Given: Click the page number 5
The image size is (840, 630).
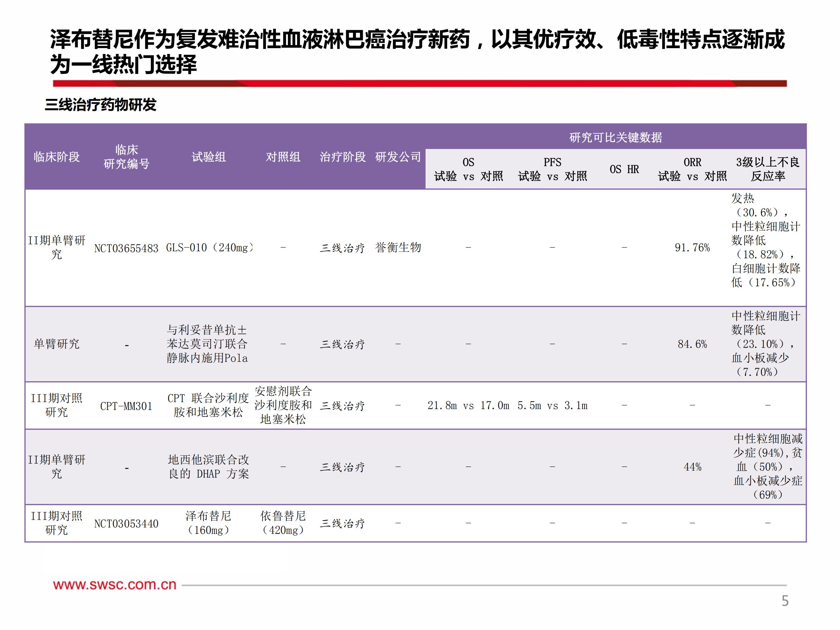Looking at the screenshot, I should [x=785, y=601].
